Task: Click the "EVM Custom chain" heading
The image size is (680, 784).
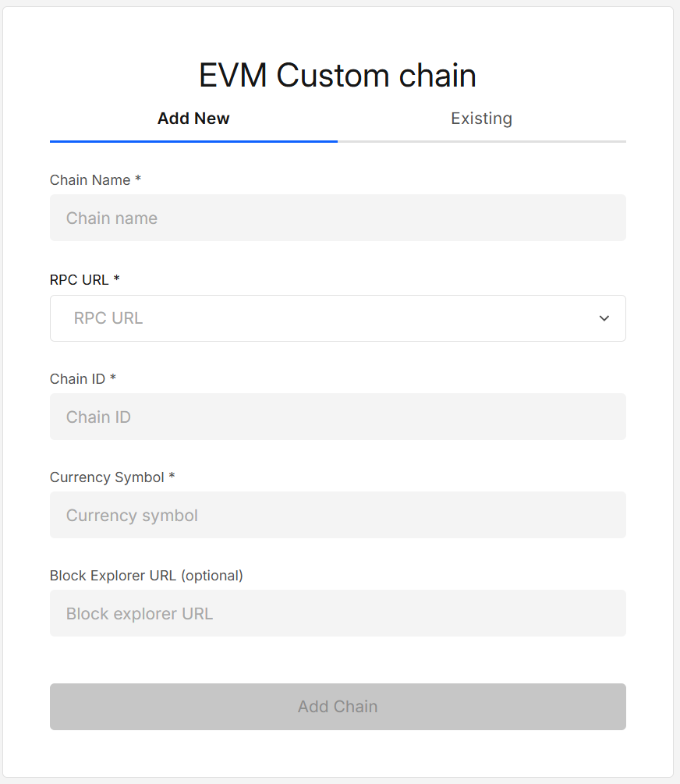Action: pyautogui.click(x=338, y=76)
